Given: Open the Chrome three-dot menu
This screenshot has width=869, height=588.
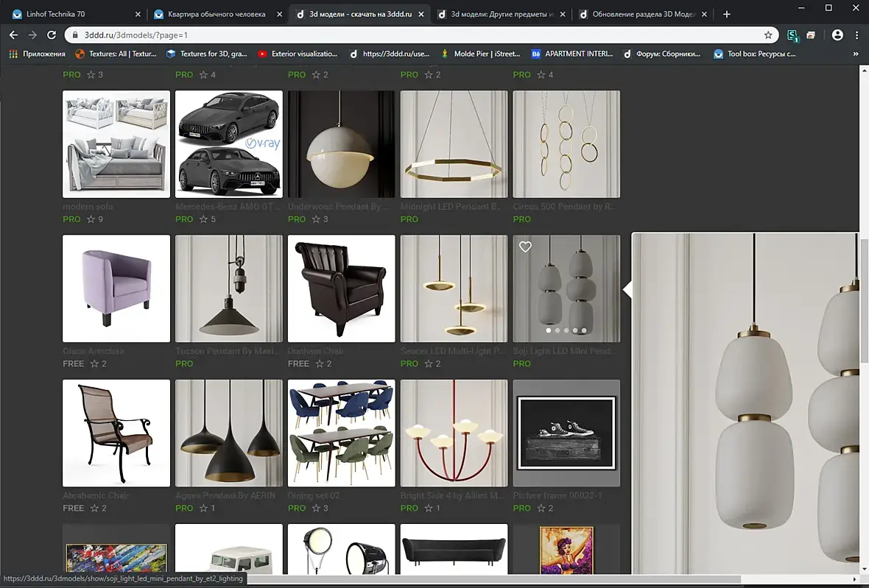Looking at the screenshot, I should [x=856, y=35].
